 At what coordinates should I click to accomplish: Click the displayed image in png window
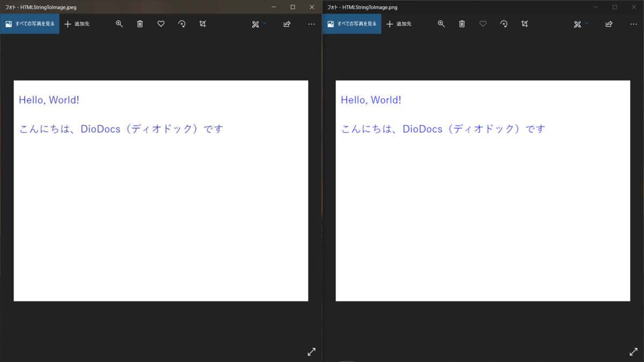(483, 191)
